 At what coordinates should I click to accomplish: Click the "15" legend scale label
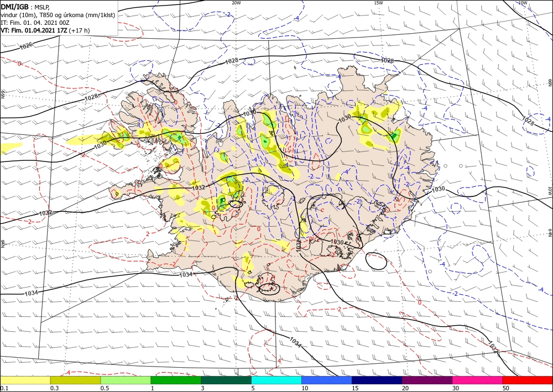[355, 388]
